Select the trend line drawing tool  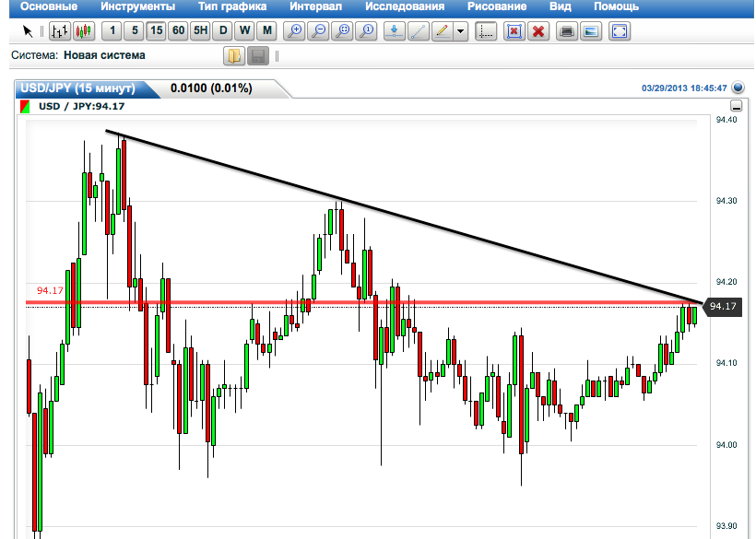point(418,32)
